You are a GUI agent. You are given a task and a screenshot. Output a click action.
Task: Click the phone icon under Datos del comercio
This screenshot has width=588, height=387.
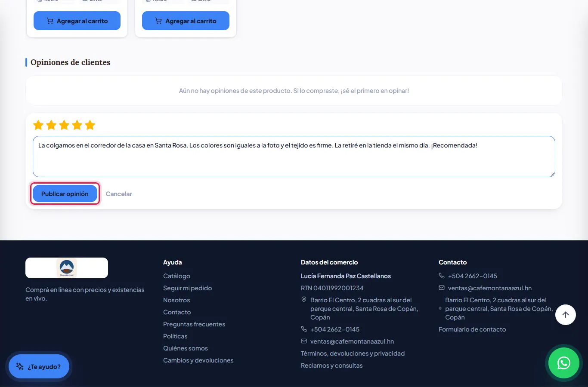pyautogui.click(x=304, y=329)
